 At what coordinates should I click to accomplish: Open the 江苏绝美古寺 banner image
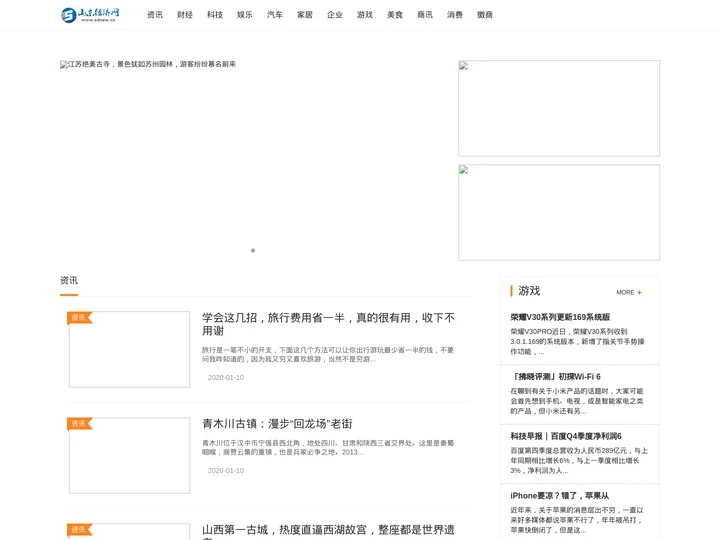click(x=148, y=64)
